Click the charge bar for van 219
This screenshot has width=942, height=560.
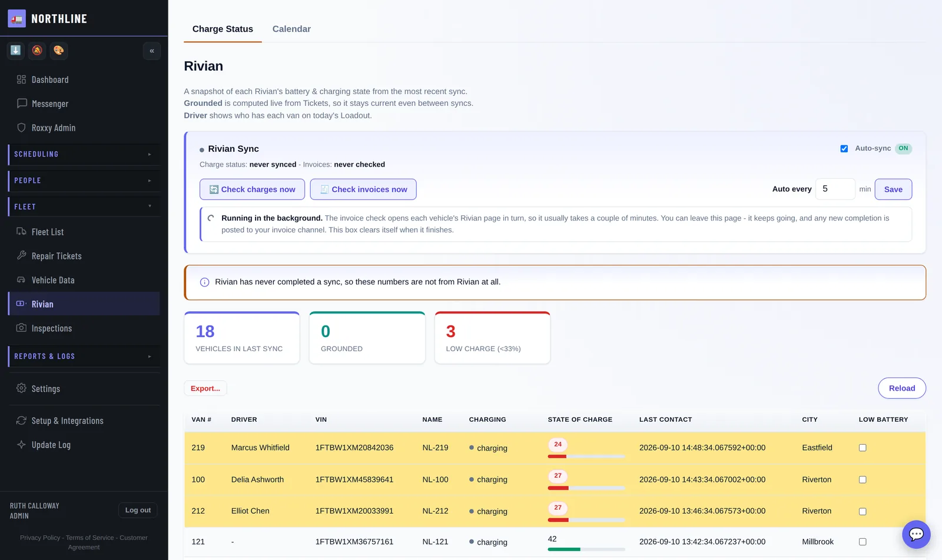click(586, 456)
